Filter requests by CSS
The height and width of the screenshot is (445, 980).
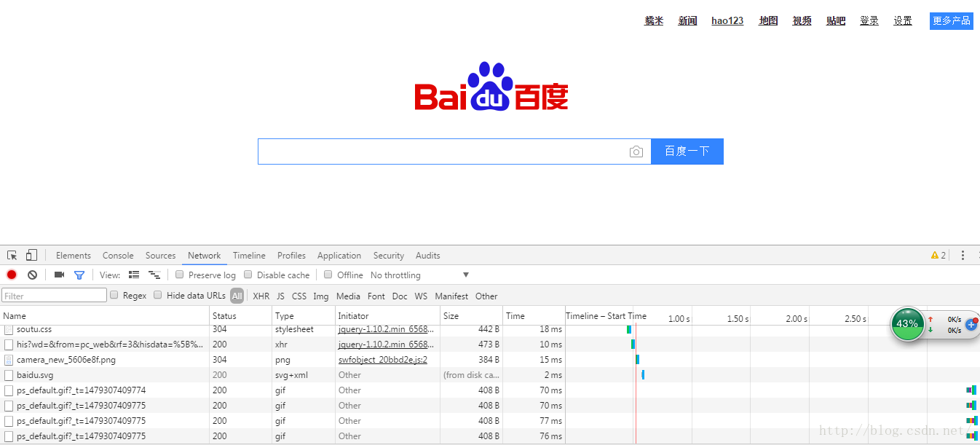(299, 296)
